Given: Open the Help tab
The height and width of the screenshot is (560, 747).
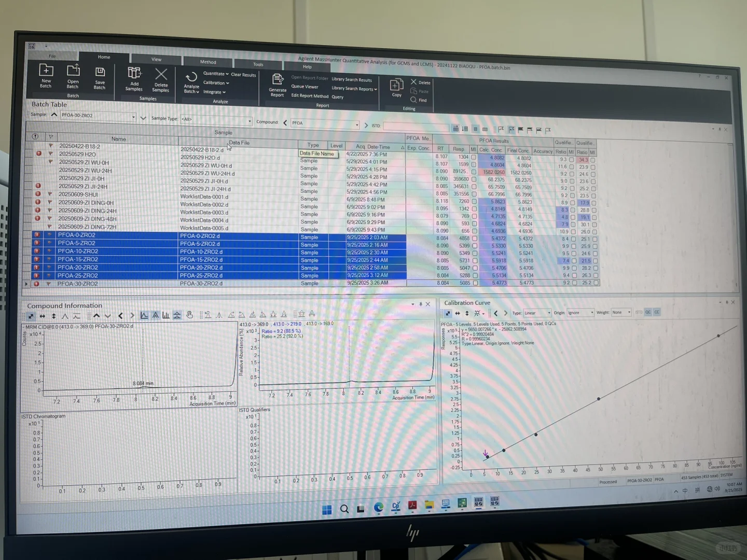Looking at the screenshot, I should [307, 67].
